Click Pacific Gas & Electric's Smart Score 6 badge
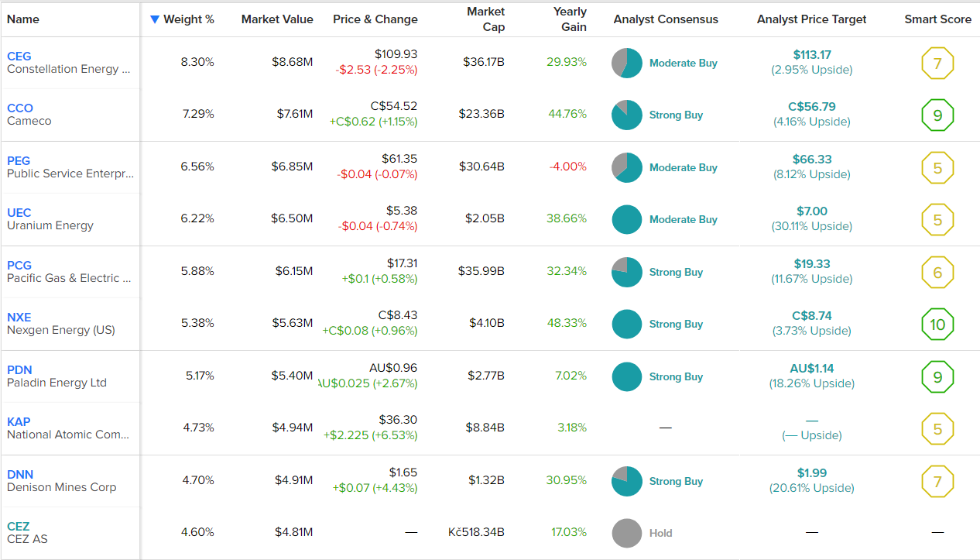Viewport: 980px width, 560px height. point(937,273)
